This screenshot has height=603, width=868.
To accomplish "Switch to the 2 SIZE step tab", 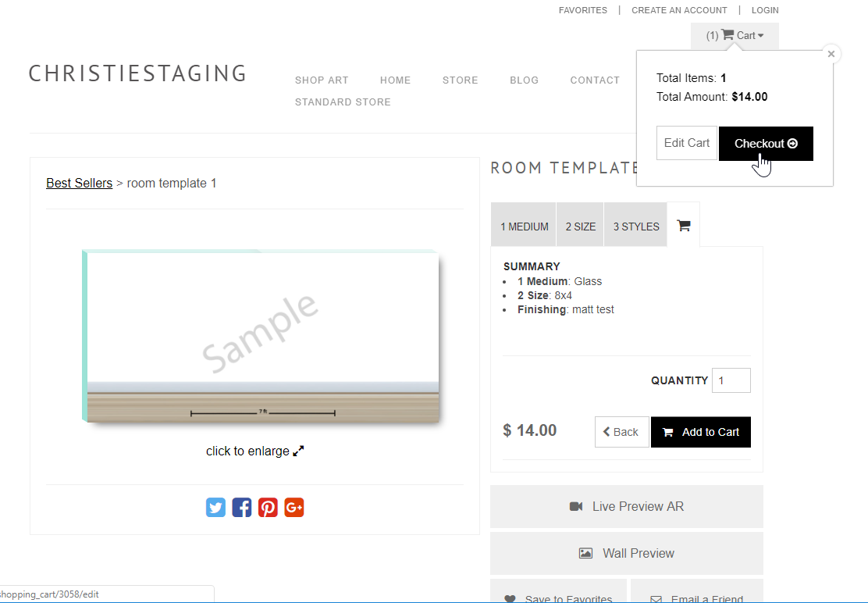I will [580, 225].
